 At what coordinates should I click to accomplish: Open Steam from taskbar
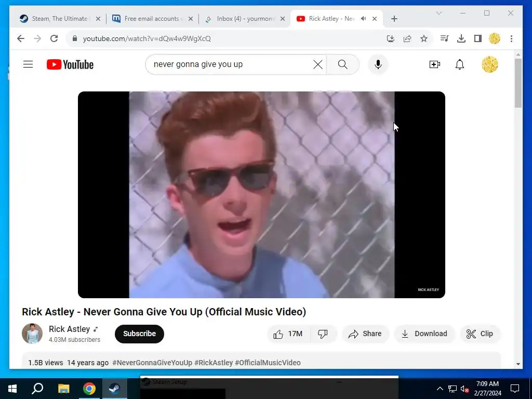(x=114, y=389)
